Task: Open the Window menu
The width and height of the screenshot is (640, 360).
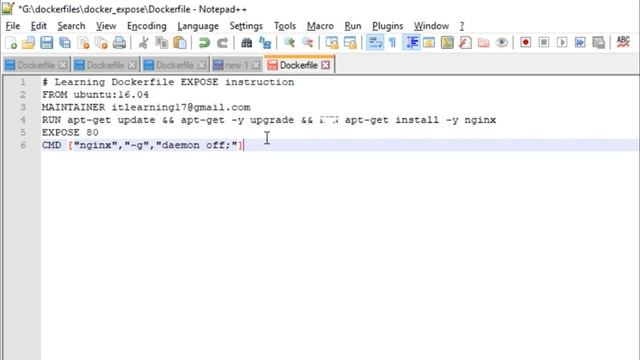Action: (x=431, y=26)
